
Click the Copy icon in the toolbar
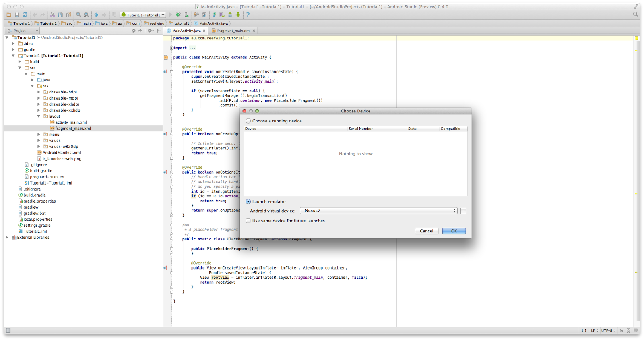[x=60, y=15]
